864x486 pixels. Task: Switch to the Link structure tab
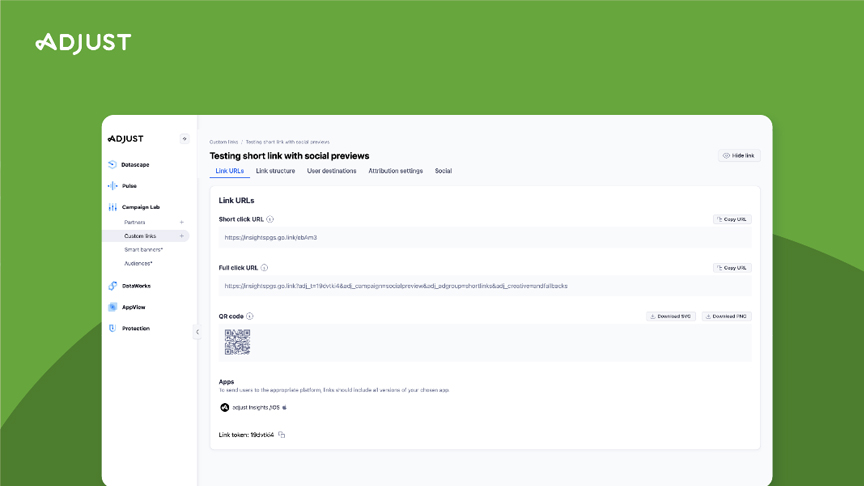pos(275,171)
